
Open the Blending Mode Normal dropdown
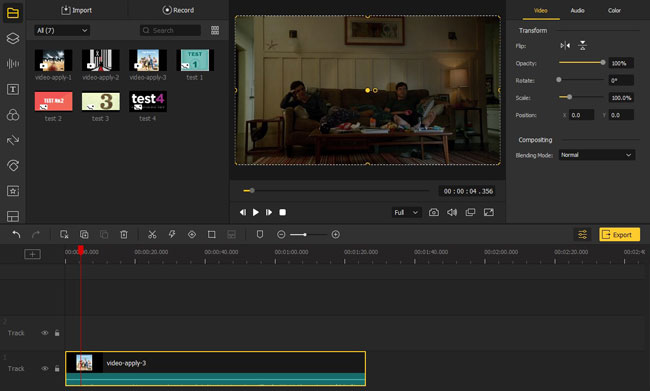pos(597,155)
